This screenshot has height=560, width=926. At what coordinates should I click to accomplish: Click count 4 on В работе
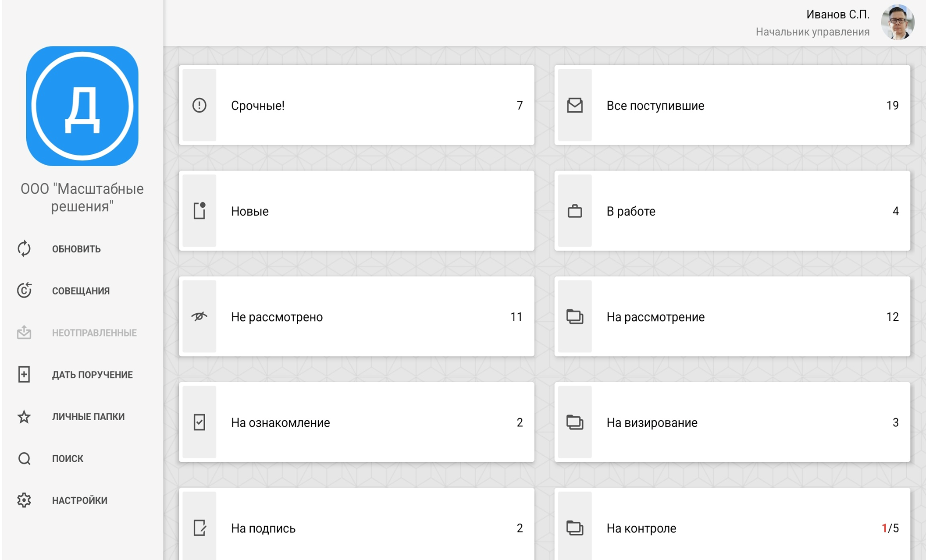pos(896,211)
